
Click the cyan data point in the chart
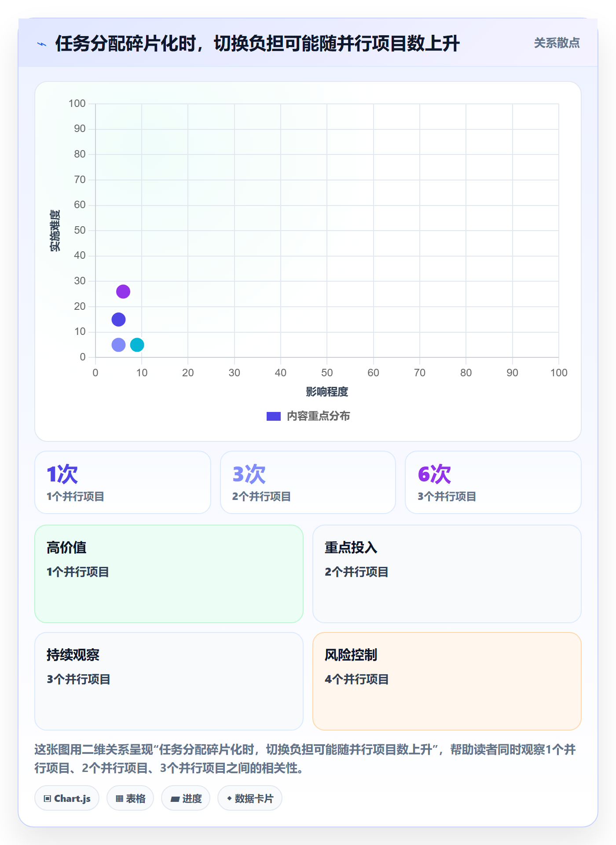(x=137, y=345)
